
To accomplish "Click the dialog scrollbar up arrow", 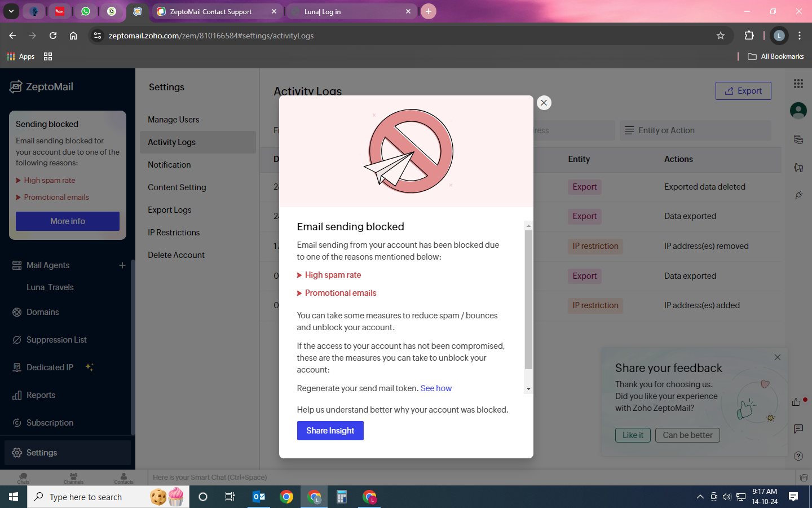I will 528,226.
